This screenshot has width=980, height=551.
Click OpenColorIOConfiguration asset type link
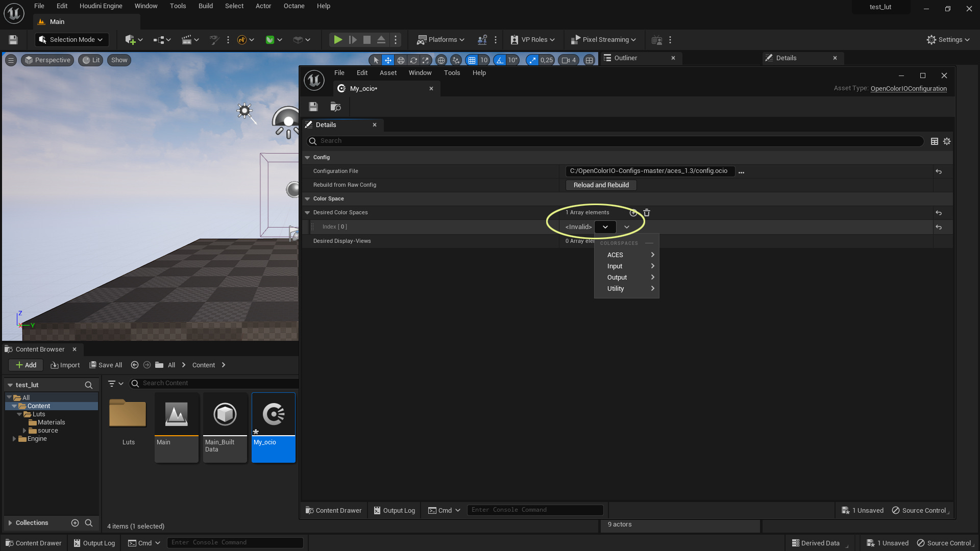click(908, 89)
